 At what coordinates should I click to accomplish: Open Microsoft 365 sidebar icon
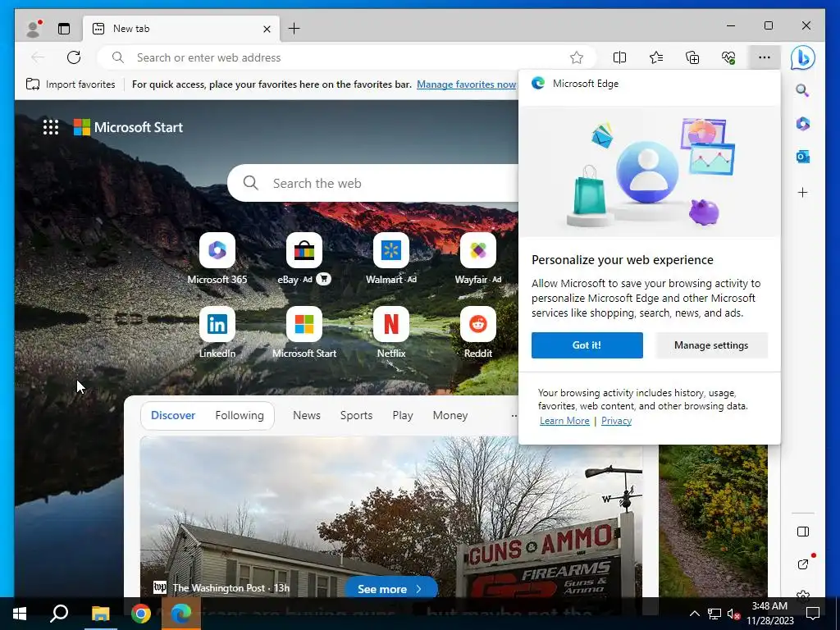click(802, 124)
